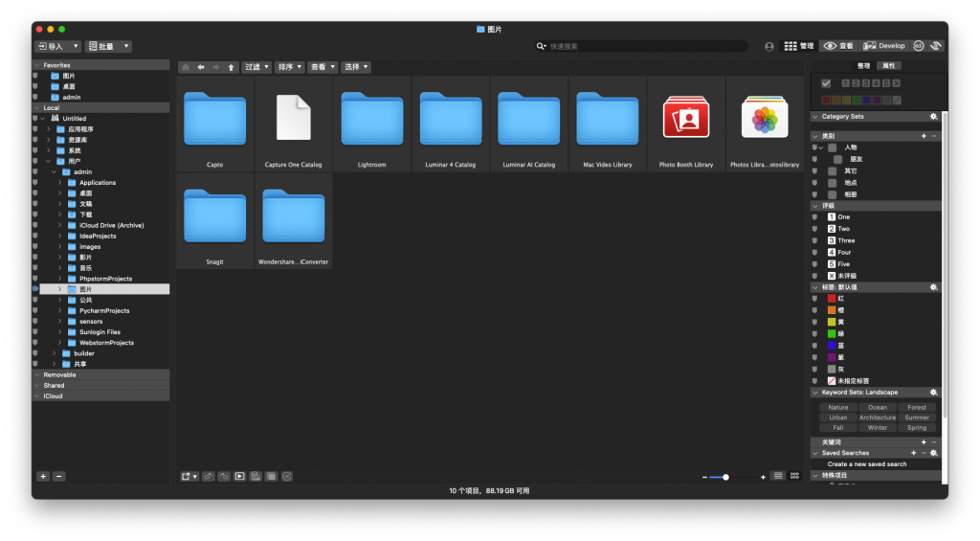Click the Ocean keyword button
This screenshot has height=541, width=980.
pyautogui.click(x=878, y=407)
